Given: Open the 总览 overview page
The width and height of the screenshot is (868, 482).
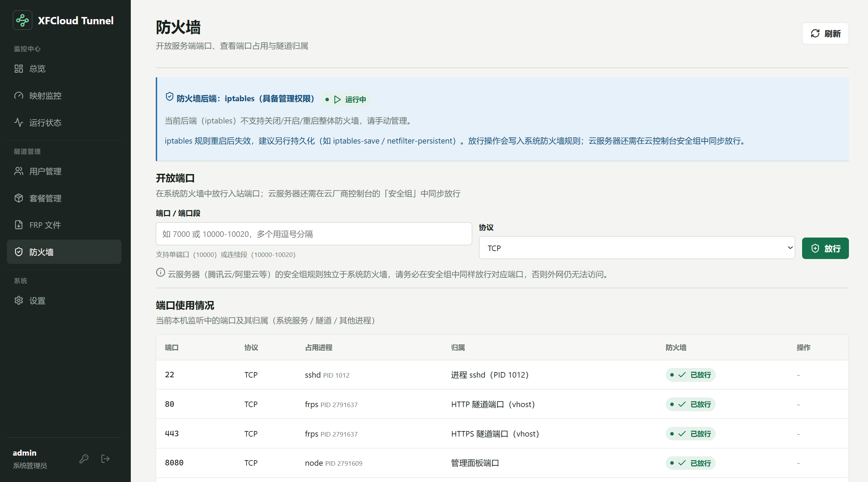Looking at the screenshot, I should coord(64,69).
